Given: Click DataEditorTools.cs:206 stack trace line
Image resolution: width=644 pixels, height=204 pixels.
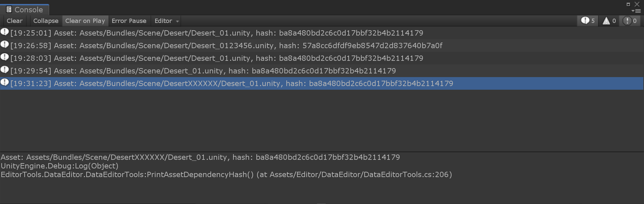Looking at the screenshot, I should [x=226, y=175].
